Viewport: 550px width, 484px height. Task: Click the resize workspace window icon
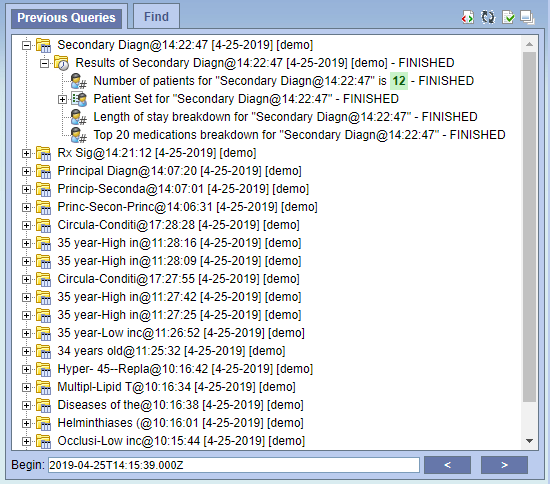coord(527,17)
